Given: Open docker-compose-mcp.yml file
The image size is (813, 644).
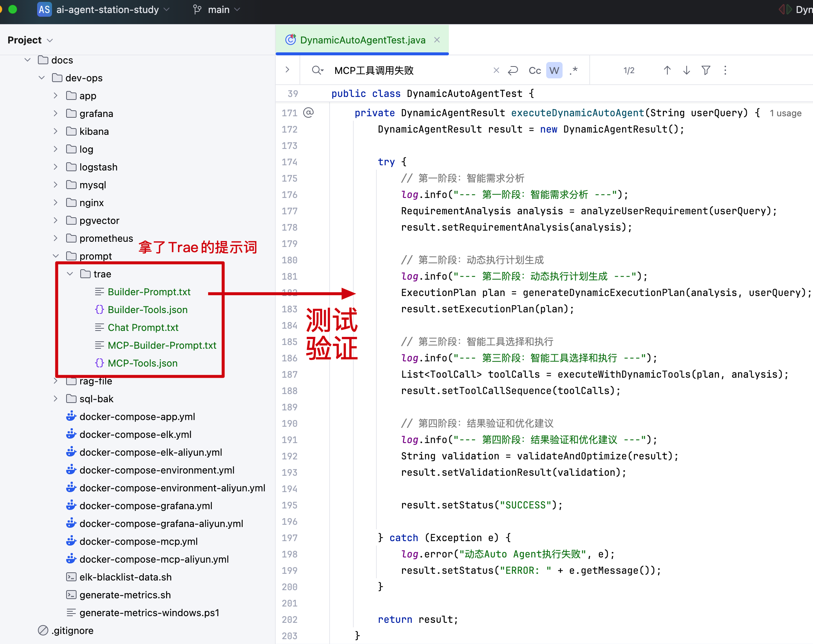Looking at the screenshot, I should pos(138,541).
